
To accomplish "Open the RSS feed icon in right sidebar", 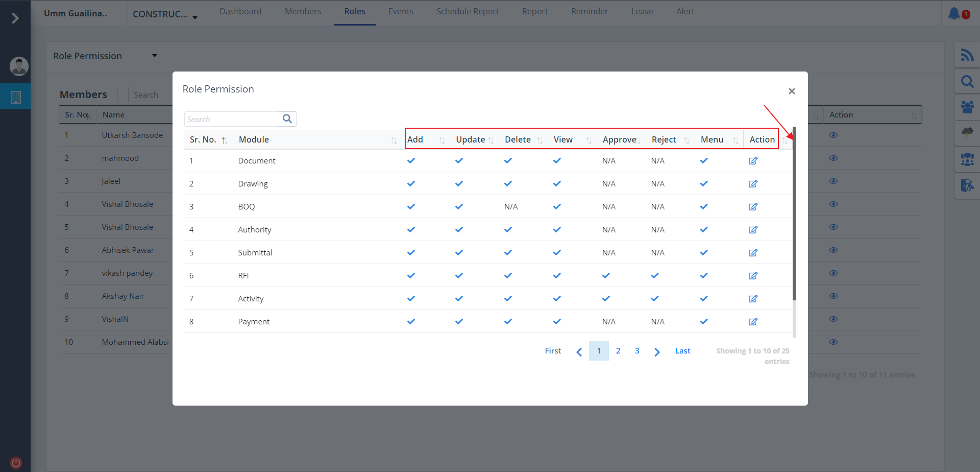I will click(x=967, y=55).
